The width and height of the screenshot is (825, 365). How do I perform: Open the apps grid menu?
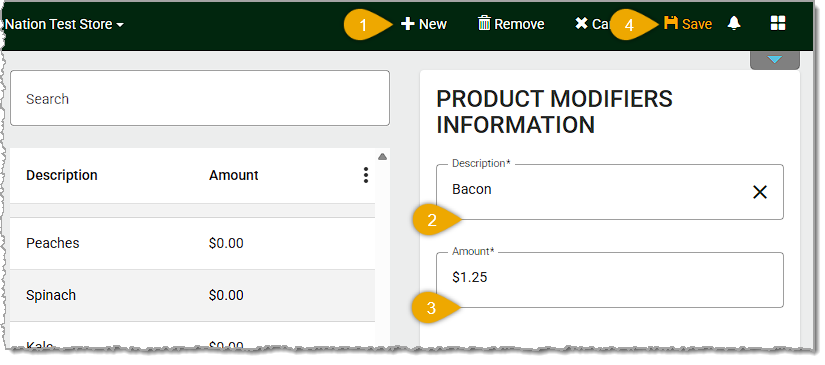click(x=778, y=23)
